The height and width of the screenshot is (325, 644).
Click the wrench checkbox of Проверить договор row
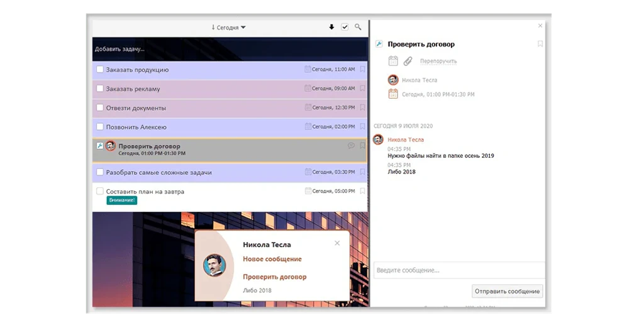coord(100,146)
